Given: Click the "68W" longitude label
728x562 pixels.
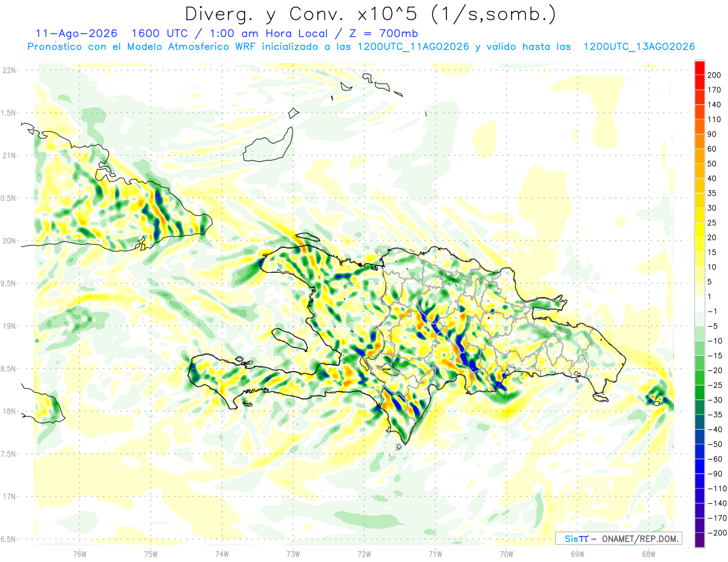Looking at the screenshot, I should (x=649, y=554).
